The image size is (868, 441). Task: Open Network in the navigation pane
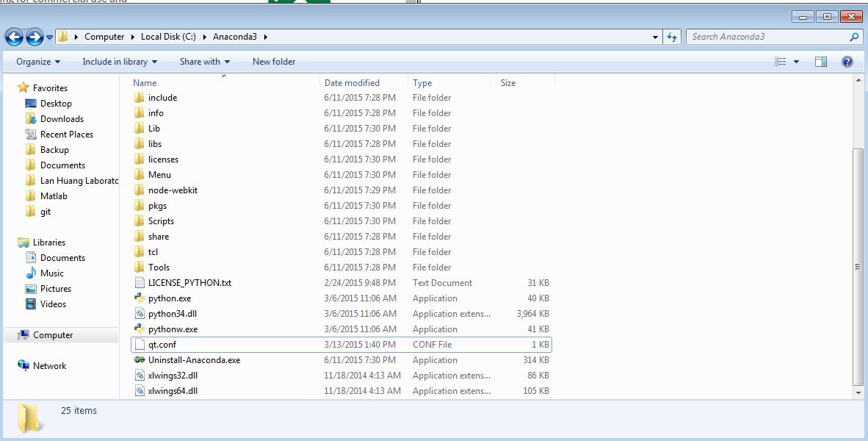[x=49, y=366]
